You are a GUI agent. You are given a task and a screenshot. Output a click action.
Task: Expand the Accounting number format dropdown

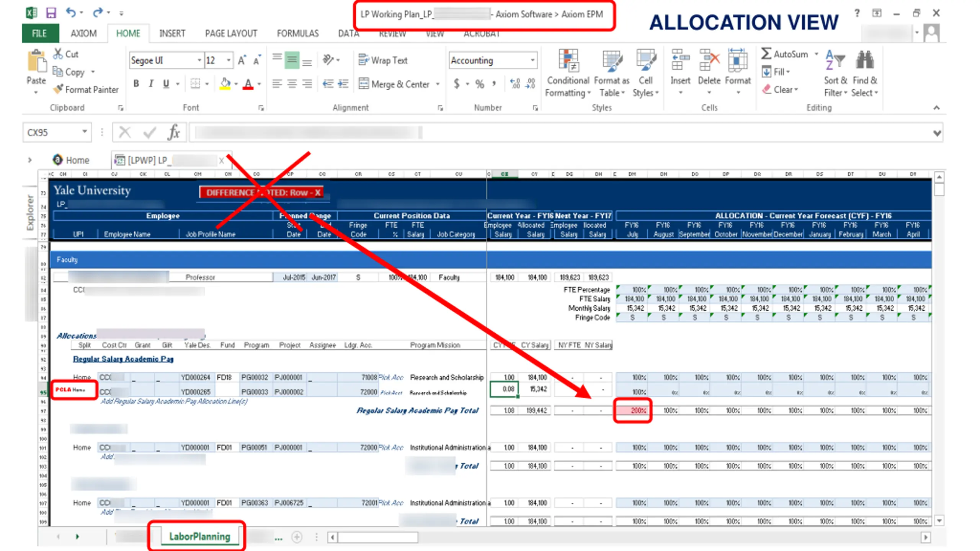[x=532, y=60]
